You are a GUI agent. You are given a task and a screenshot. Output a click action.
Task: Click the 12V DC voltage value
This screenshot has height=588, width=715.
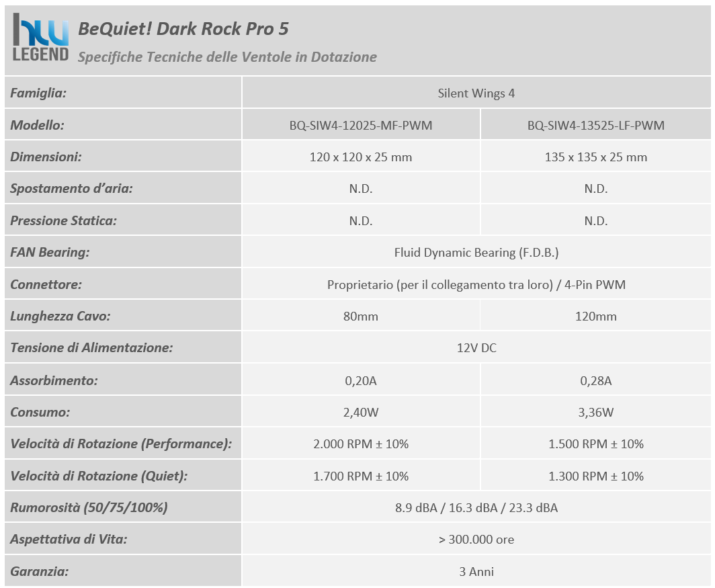point(476,348)
